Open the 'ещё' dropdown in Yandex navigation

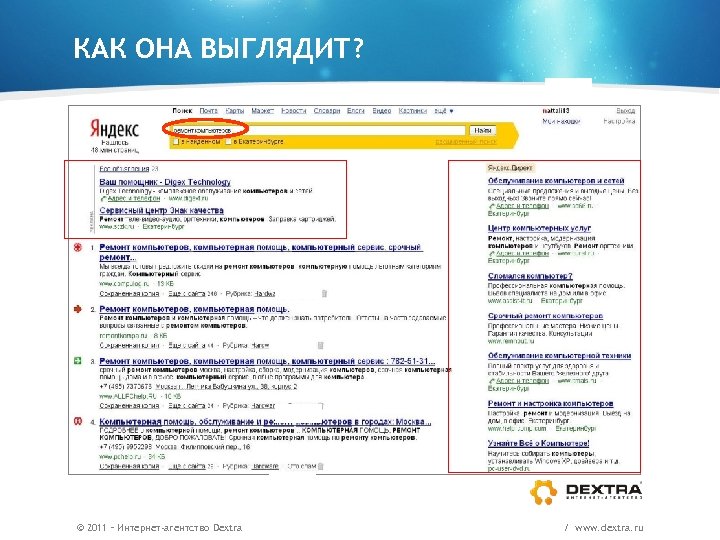pos(444,111)
